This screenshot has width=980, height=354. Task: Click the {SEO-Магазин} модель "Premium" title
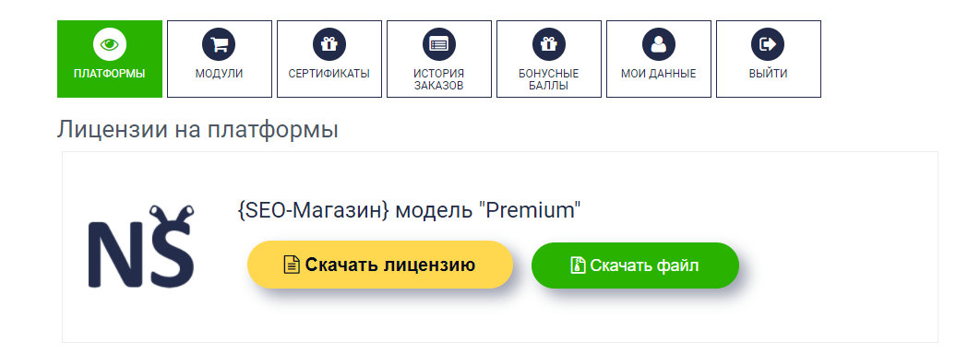410,210
